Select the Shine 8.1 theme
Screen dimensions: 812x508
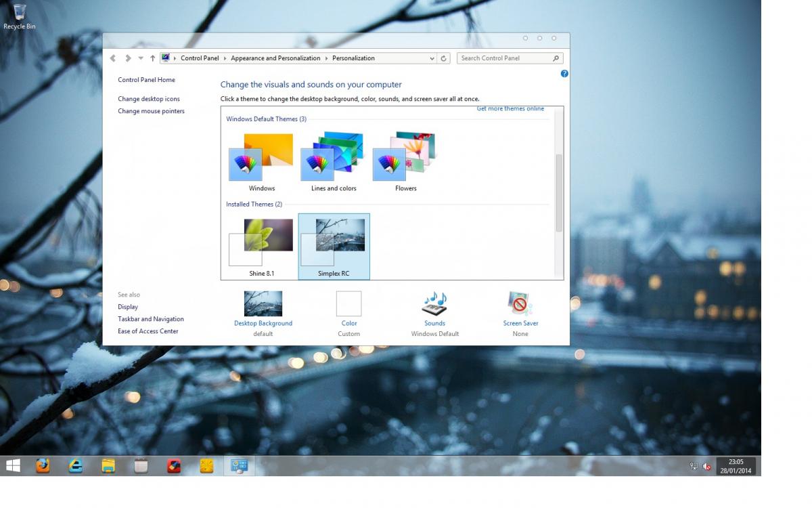point(262,247)
